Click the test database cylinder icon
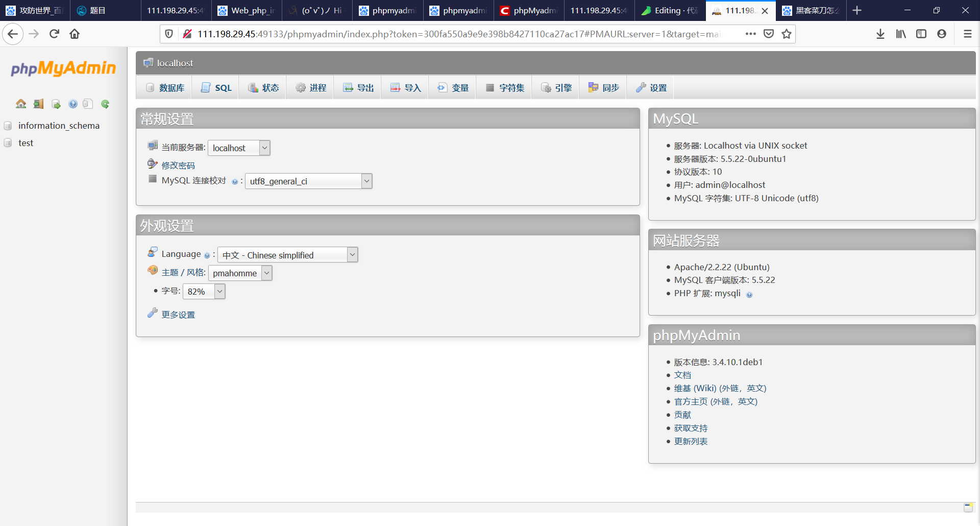This screenshot has width=980, height=526. (x=8, y=143)
